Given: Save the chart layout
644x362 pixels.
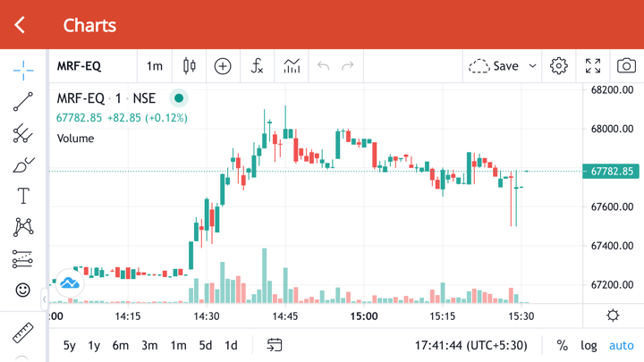Looking at the screenshot, I should pos(493,66).
